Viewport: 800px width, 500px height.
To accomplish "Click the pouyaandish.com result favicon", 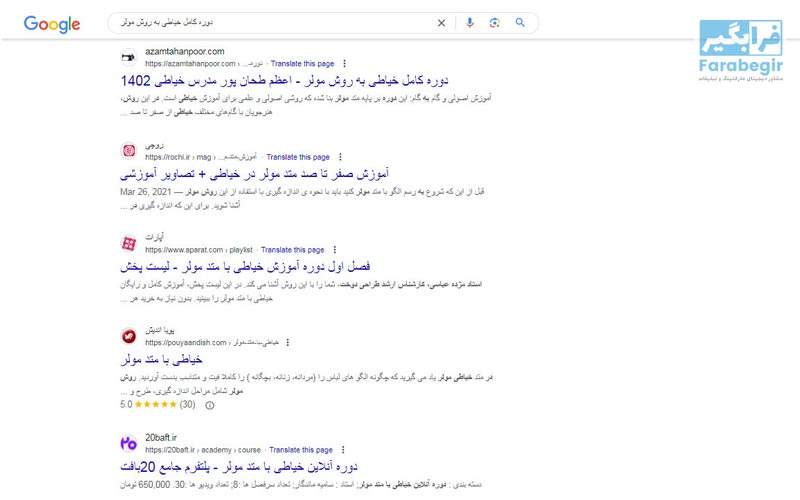I will click(x=129, y=336).
